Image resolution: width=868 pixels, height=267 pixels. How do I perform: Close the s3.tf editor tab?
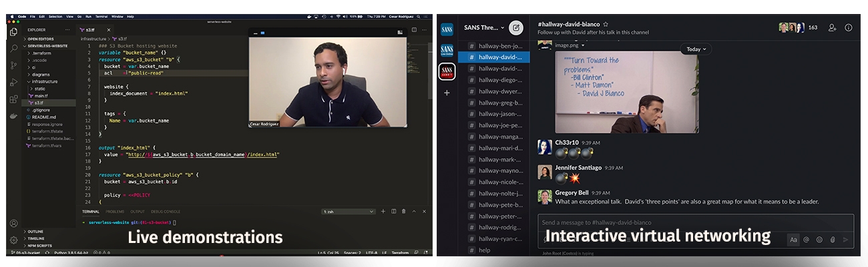click(109, 30)
